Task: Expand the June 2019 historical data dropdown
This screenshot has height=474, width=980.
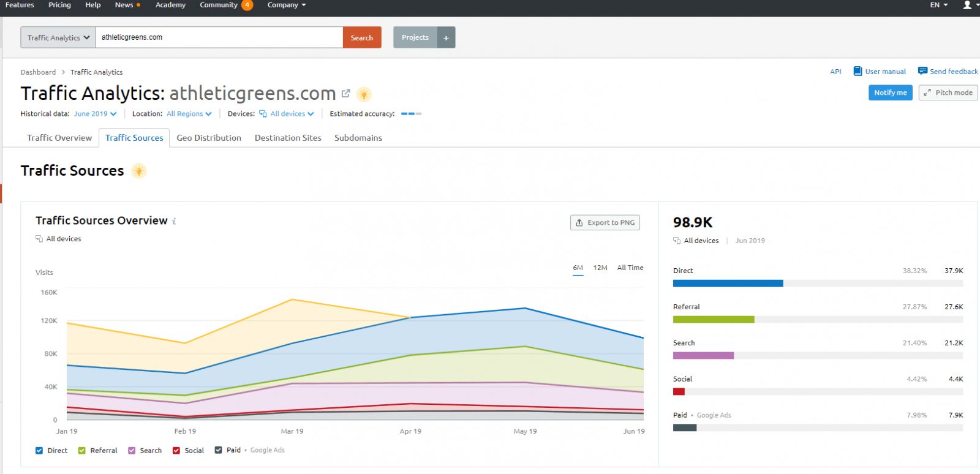Action: point(95,114)
